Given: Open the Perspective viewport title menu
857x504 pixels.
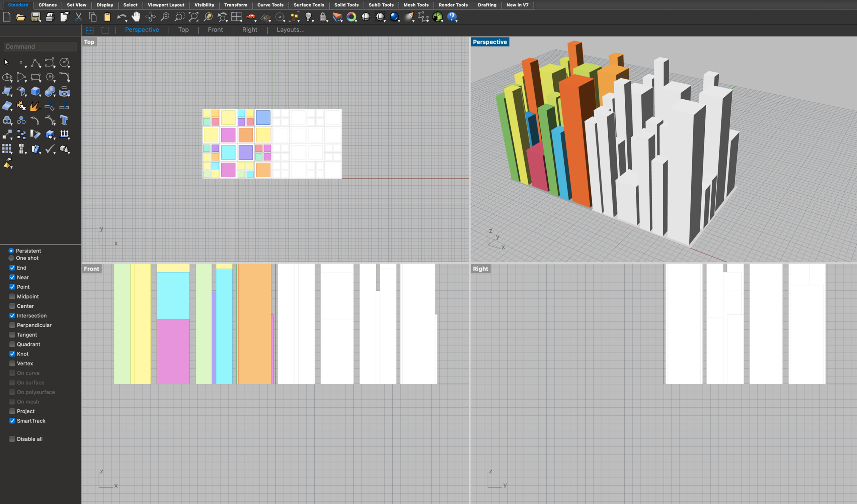Looking at the screenshot, I should [490, 42].
